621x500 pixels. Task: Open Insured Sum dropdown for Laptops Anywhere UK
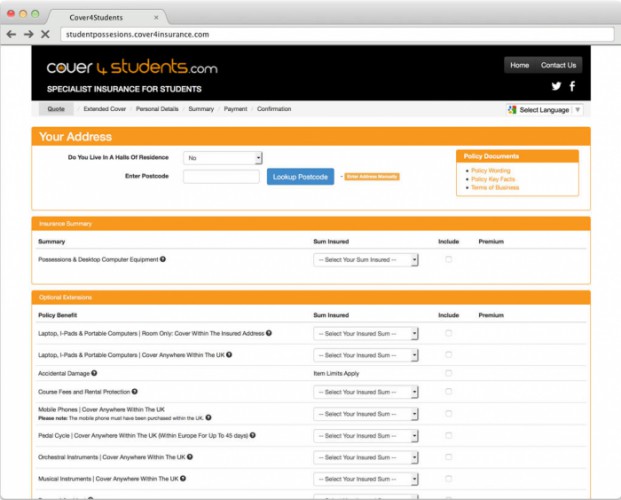pos(366,355)
